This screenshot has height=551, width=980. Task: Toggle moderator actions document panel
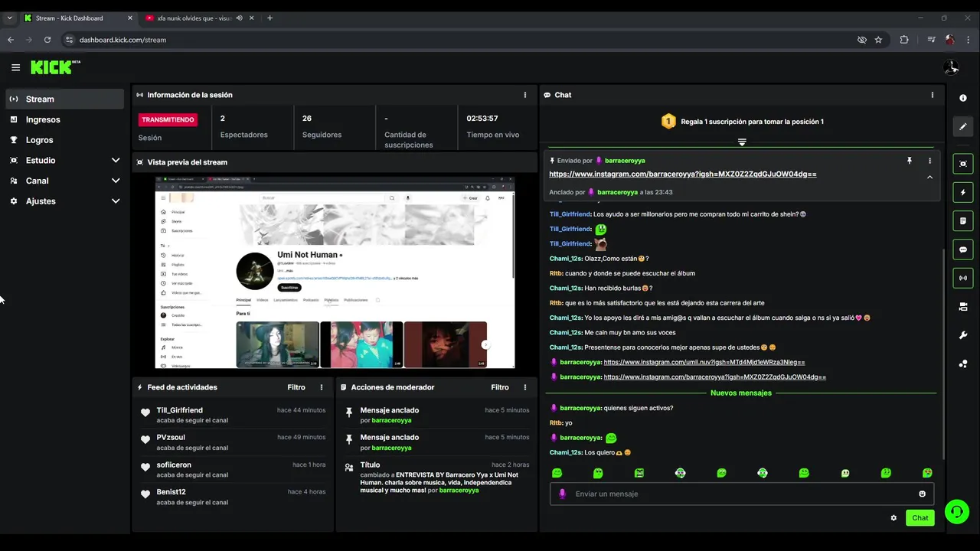point(963,221)
